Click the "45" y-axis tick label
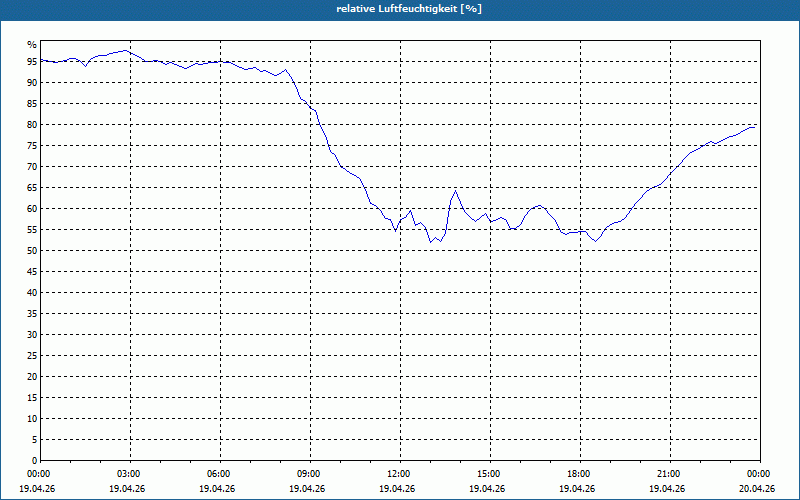The width and height of the screenshot is (800, 500). (x=32, y=271)
